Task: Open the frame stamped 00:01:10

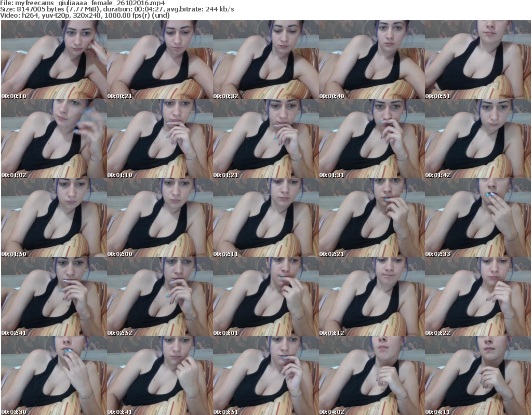Action: point(160,139)
